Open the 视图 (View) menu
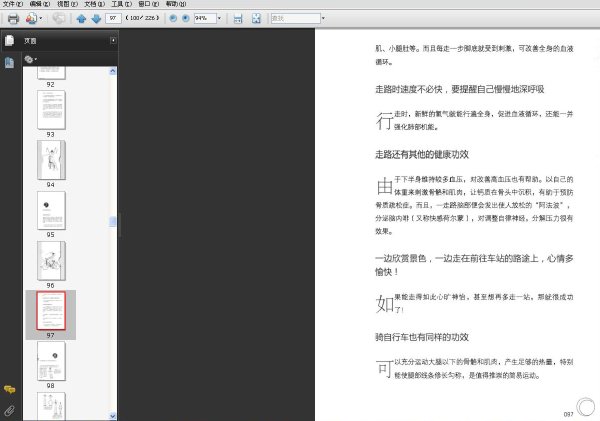The image size is (600, 421). 67,4
